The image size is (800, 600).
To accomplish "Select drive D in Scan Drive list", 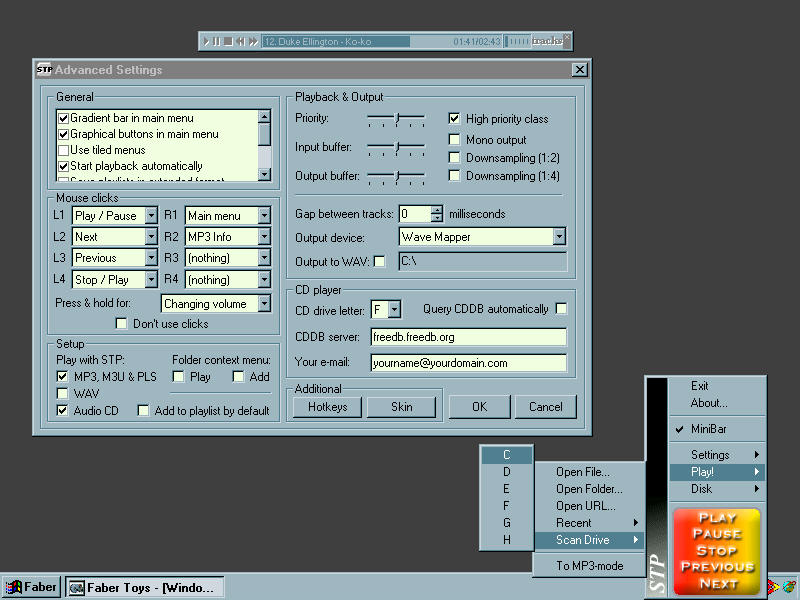I will point(507,472).
